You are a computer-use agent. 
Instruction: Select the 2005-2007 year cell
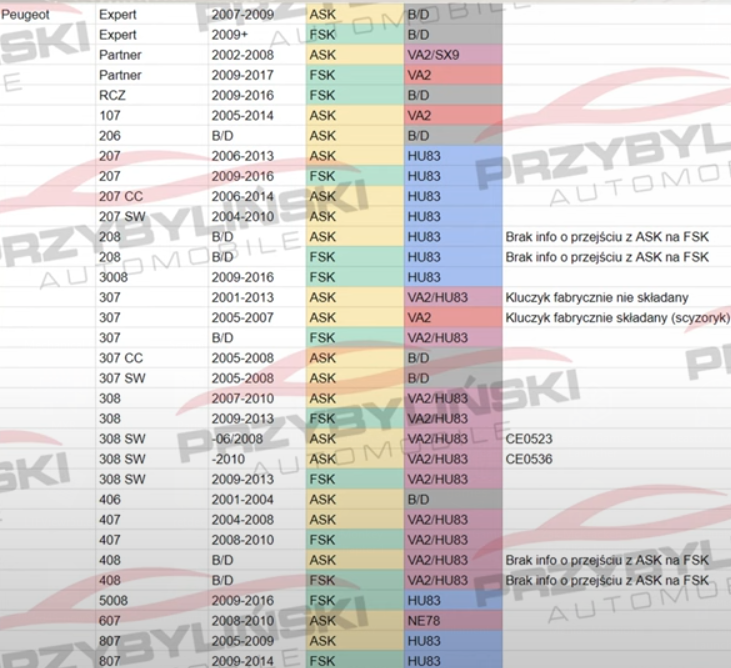(x=257, y=317)
